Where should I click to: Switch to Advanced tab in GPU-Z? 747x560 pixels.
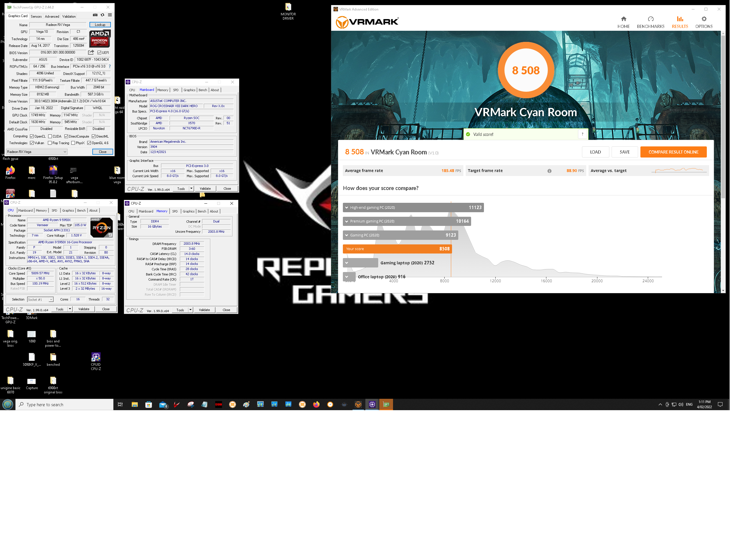pos(52,16)
